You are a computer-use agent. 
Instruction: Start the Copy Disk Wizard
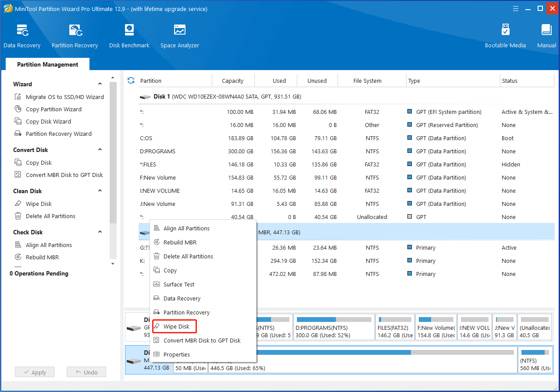[x=43, y=121]
